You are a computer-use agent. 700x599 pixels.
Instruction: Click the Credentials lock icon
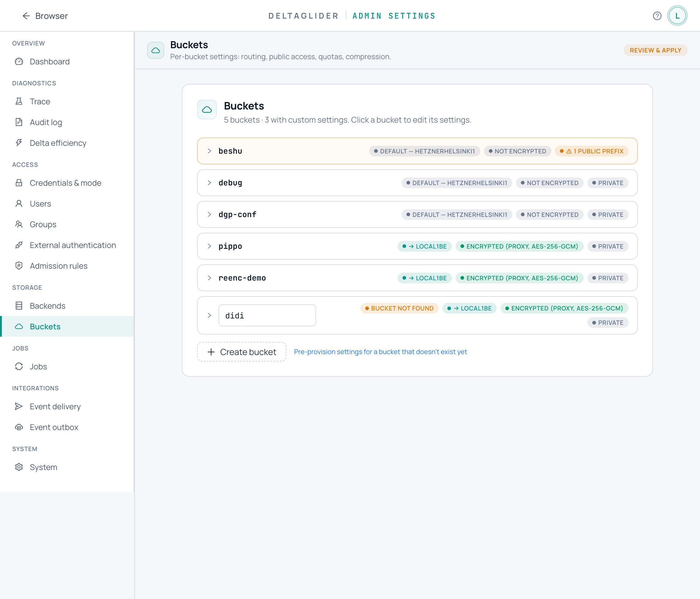click(x=19, y=183)
